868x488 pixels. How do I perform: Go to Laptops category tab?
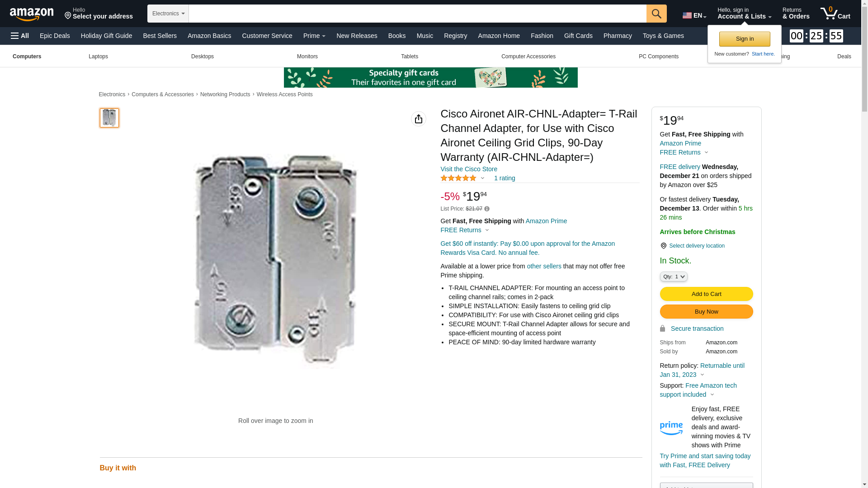point(98,56)
